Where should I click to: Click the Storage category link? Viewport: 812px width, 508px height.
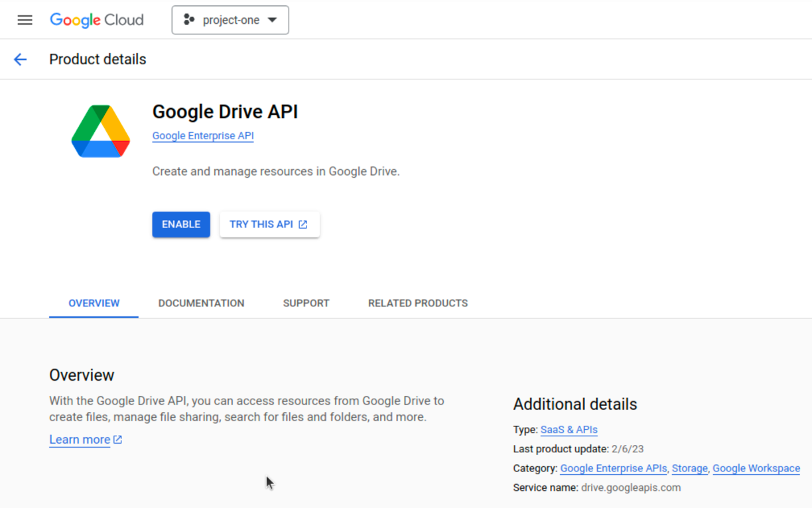pyautogui.click(x=689, y=468)
